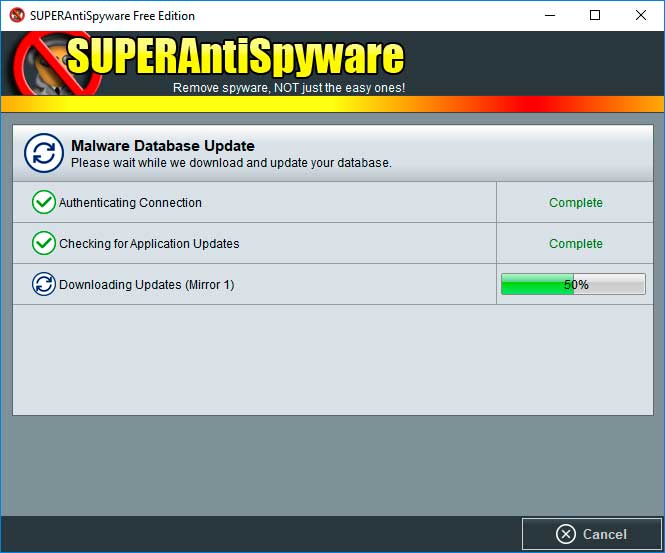Click the X icon inside the Cancel button
Viewport: 665px width, 553px height.
(x=566, y=534)
